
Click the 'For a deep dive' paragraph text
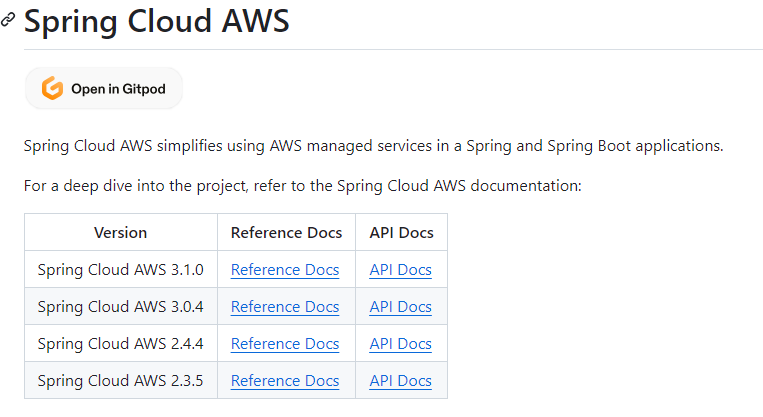(303, 186)
